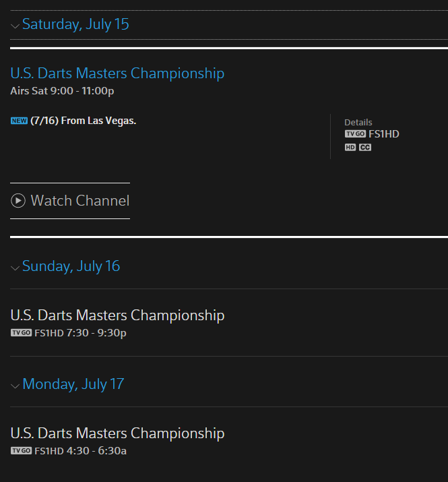Click the TV GO badge on Sunday's listing

pos(21,333)
